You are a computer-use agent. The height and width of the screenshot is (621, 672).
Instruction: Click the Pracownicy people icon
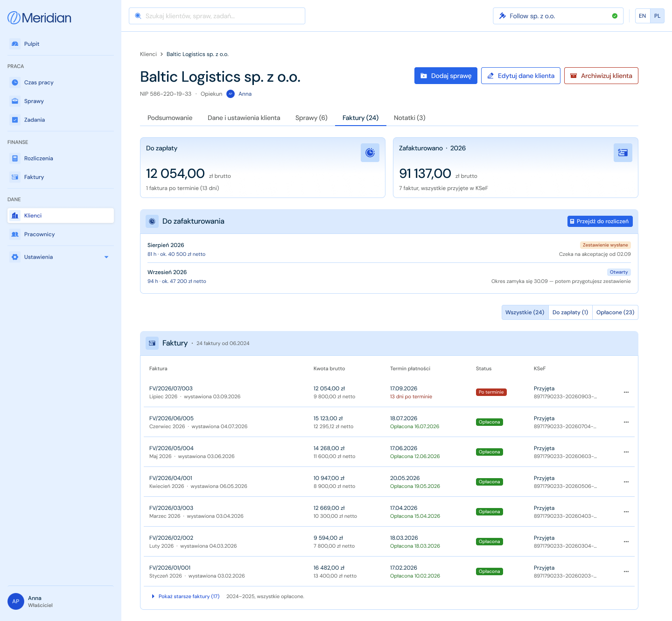click(15, 234)
